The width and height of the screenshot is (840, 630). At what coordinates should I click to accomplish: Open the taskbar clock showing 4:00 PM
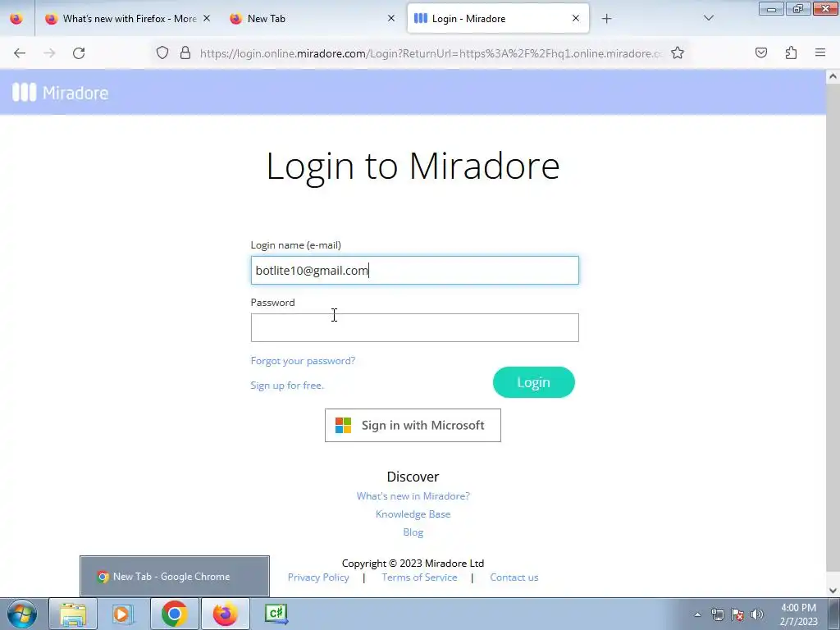pyautogui.click(x=799, y=614)
